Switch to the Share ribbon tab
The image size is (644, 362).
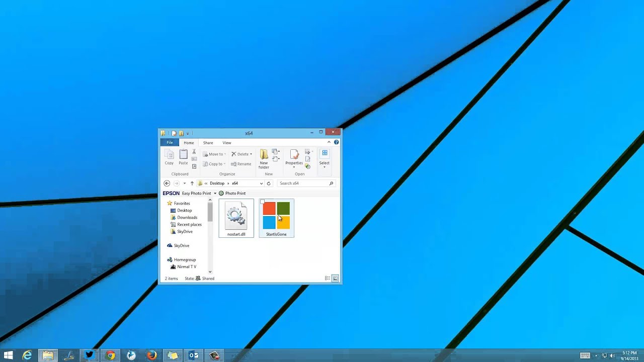208,143
